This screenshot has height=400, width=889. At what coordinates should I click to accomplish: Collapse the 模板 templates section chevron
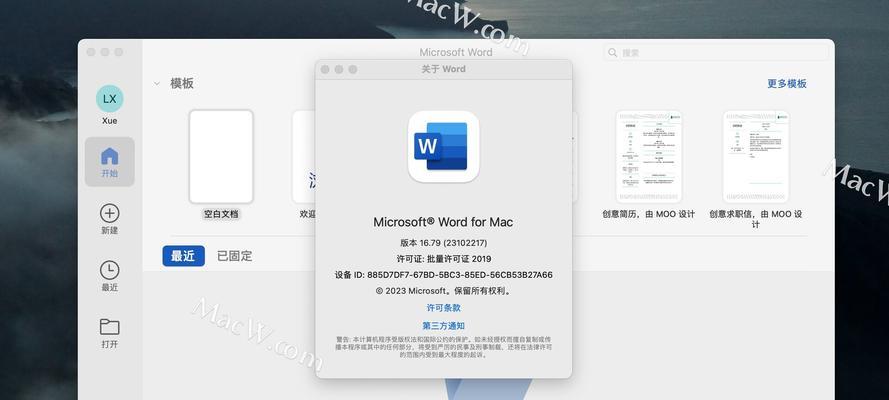[156, 84]
